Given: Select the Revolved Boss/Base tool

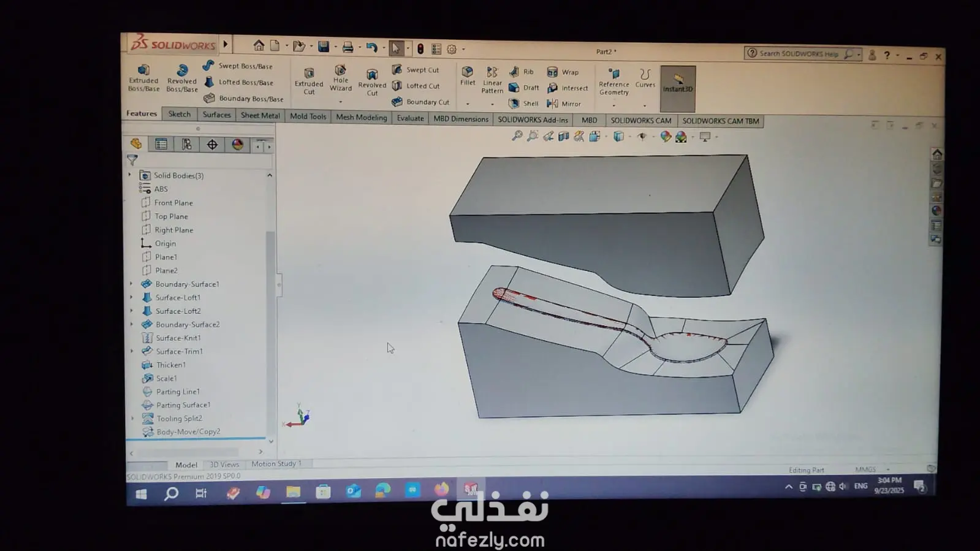Looking at the screenshot, I should 182,79.
